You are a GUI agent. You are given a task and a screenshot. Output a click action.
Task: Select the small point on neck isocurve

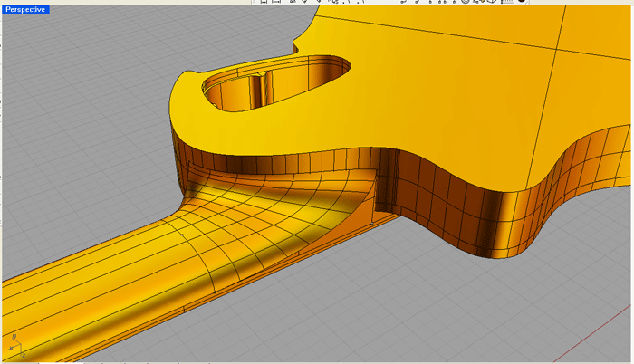point(182,235)
